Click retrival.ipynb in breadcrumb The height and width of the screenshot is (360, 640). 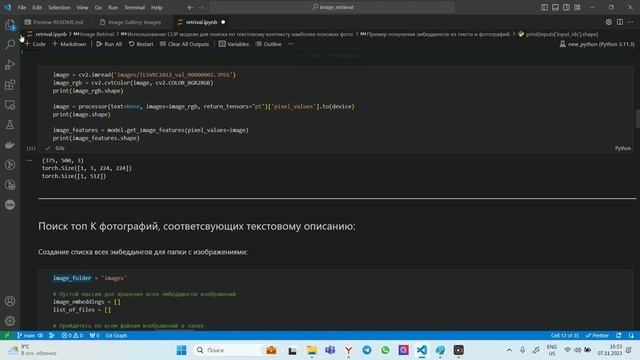51,34
